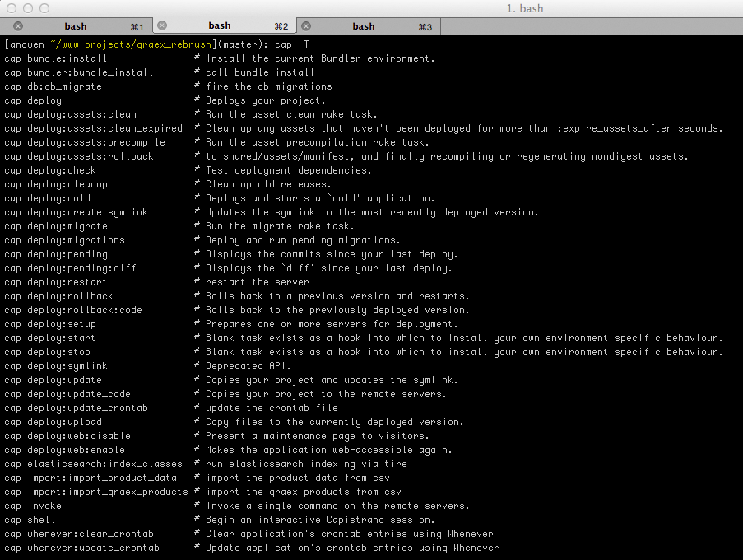Click the cap shell entry
The height and width of the screenshot is (560, 743).
[x=31, y=519]
